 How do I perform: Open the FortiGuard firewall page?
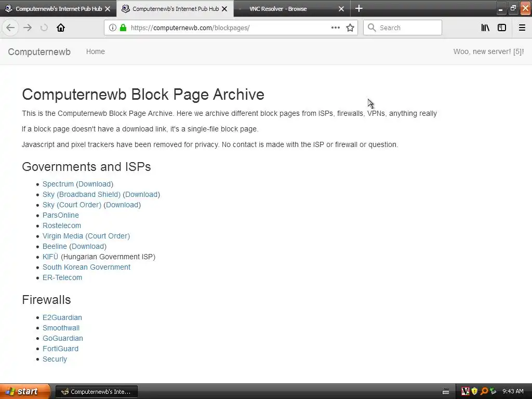(x=60, y=349)
